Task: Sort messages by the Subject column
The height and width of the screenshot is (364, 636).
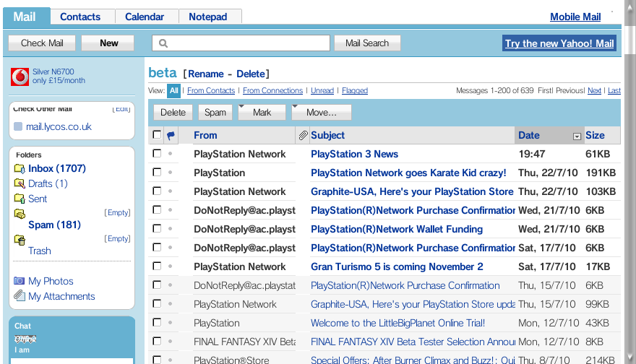Action: [x=327, y=135]
